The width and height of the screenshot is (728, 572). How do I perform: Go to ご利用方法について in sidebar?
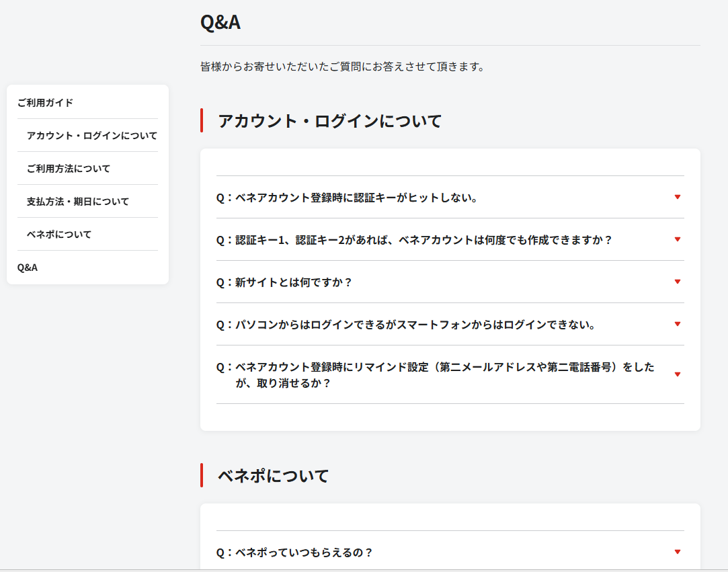click(x=68, y=169)
